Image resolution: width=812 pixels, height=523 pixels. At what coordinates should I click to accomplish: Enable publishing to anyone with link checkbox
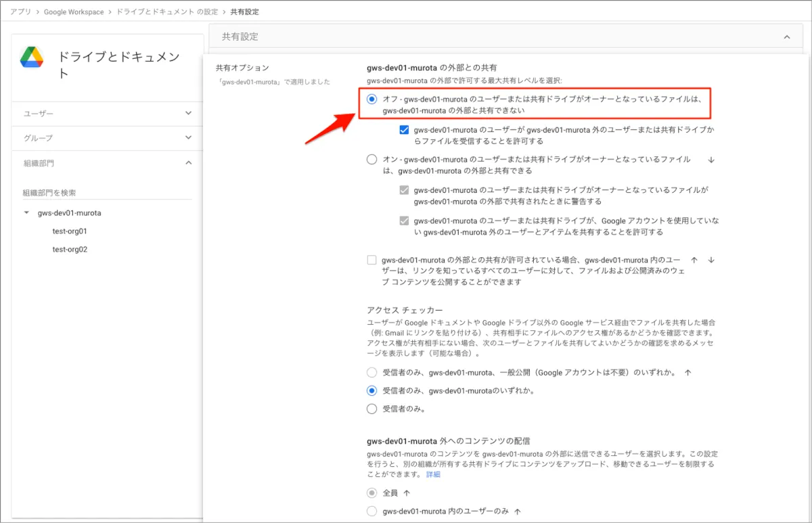pyautogui.click(x=371, y=260)
